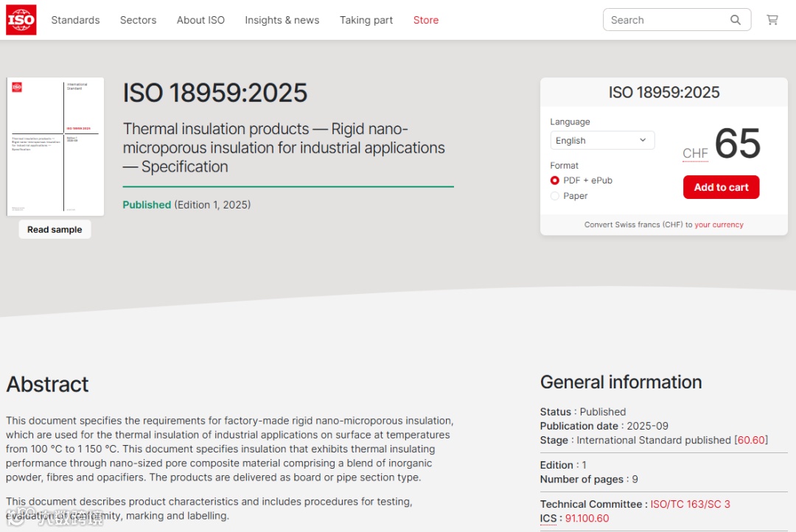
Task: Open the Taking part menu
Action: 366,20
